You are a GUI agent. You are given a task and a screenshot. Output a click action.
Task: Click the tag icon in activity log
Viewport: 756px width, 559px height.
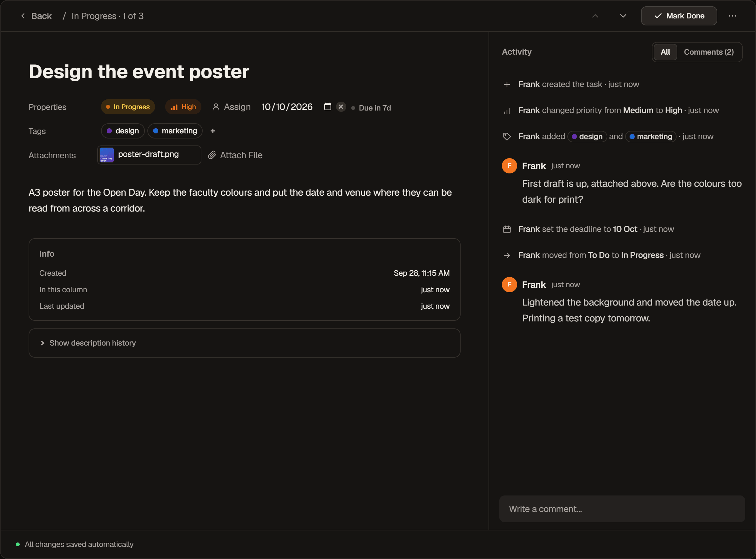pos(507,137)
